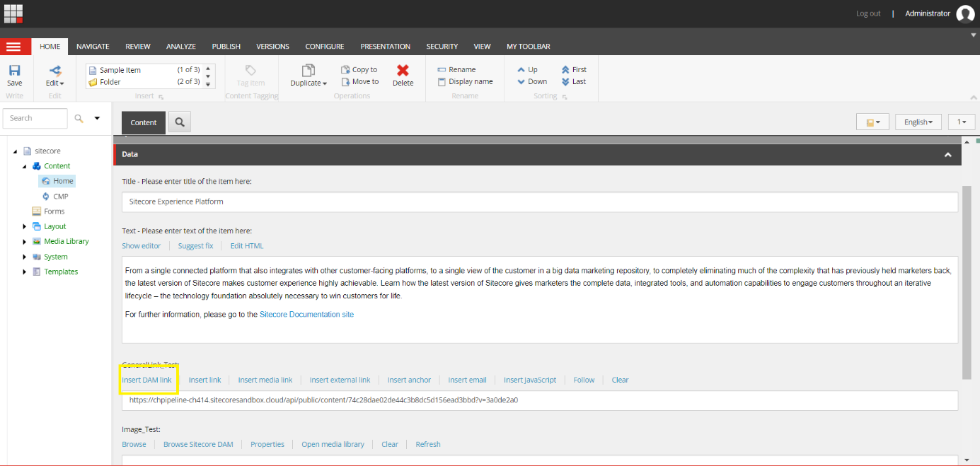
Task: Expand the Media Library tree node
Action: tap(24, 242)
